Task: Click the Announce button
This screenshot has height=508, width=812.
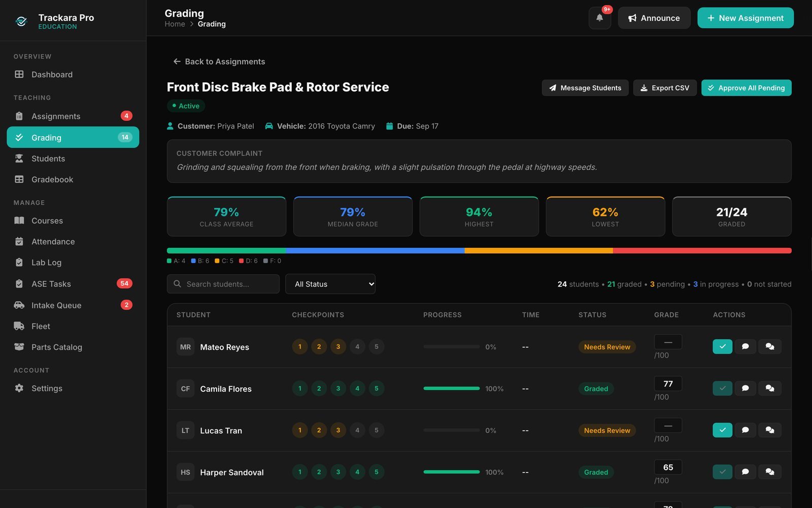Action: (654, 18)
